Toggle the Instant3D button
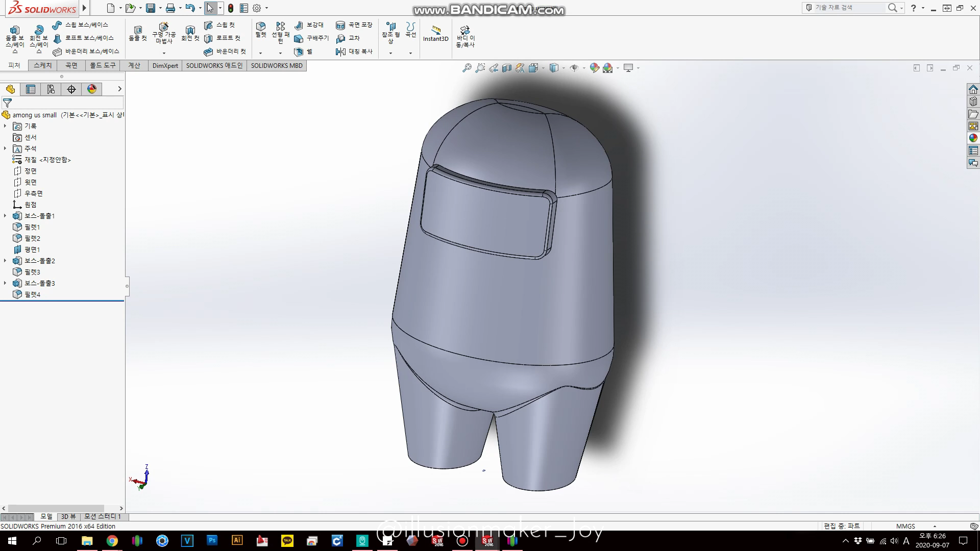 tap(435, 34)
